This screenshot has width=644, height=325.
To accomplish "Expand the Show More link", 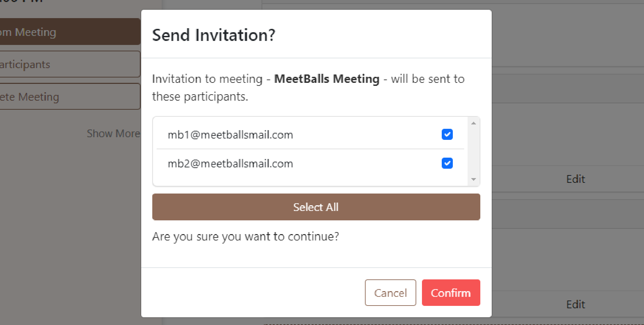I will pos(113,133).
